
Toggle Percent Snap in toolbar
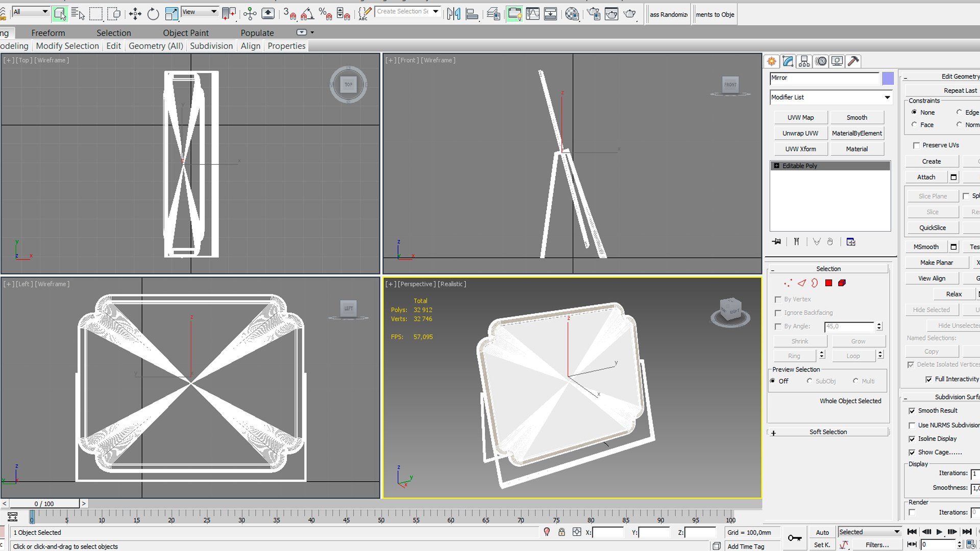point(325,14)
